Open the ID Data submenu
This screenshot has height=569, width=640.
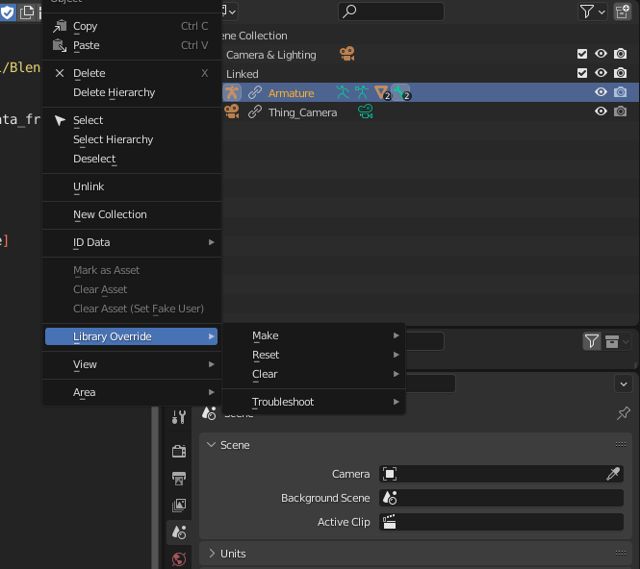(132, 242)
